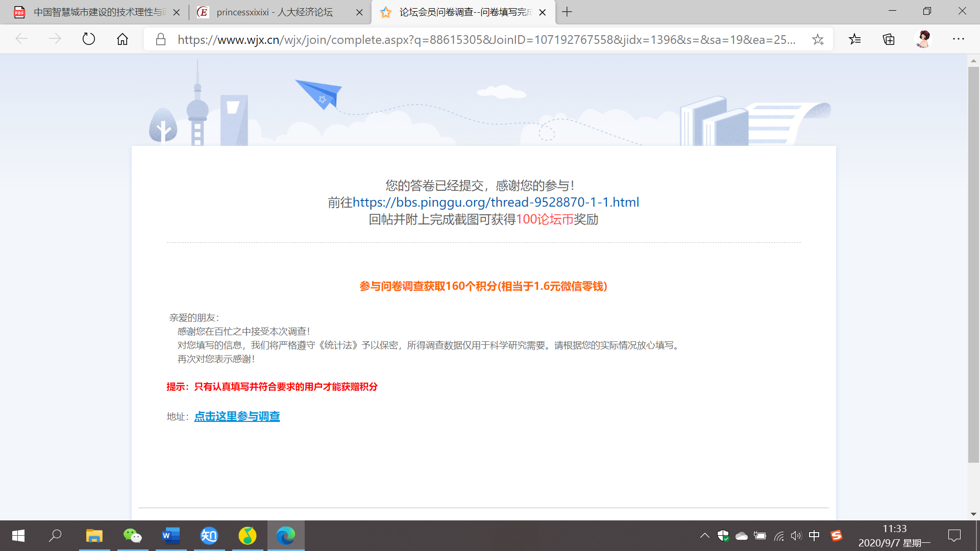This screenshot has height=551, width=980.
Task: Open the Windows notification center
Action: click(x=954, y=536)
